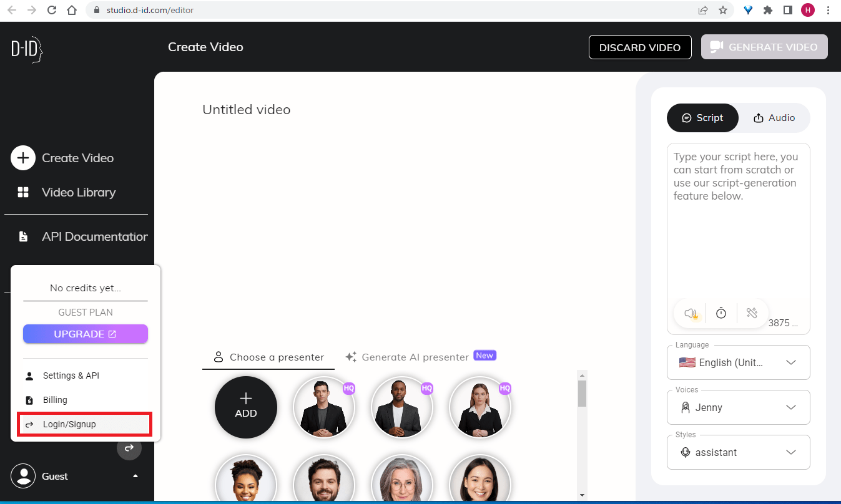Click the AI script magic wand icon
The height and width of the screenshot is (504, 841).
click(752, 313)
